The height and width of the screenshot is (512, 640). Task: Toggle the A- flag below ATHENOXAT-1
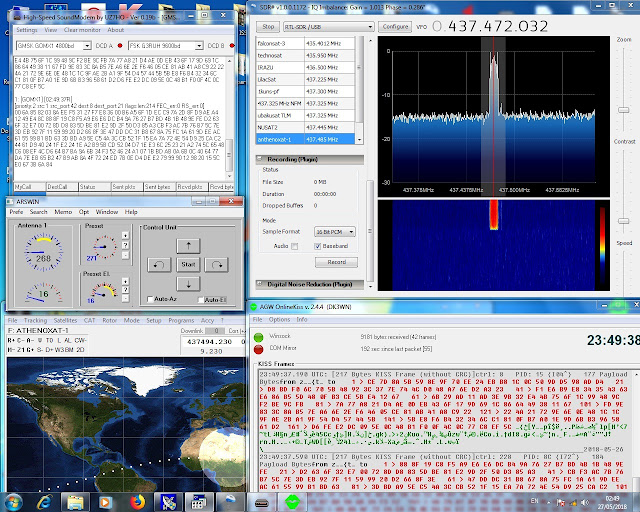(30, 340)
